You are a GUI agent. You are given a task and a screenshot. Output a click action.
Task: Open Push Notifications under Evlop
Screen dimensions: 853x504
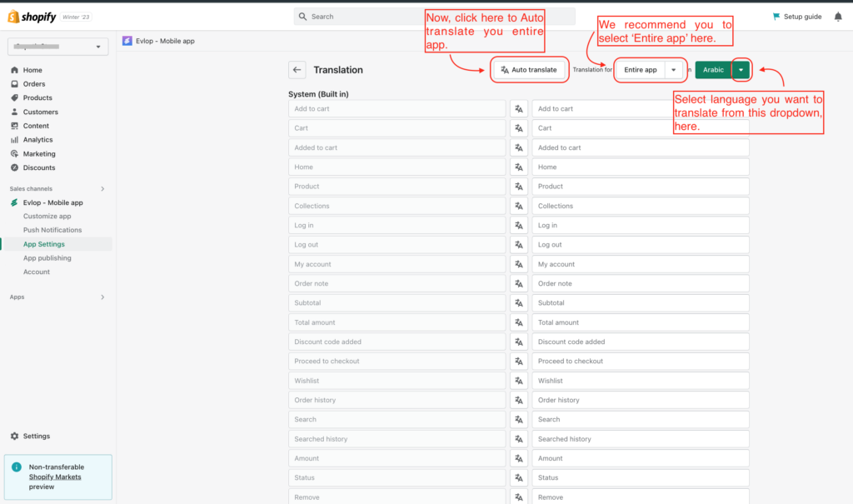point(52,230)
